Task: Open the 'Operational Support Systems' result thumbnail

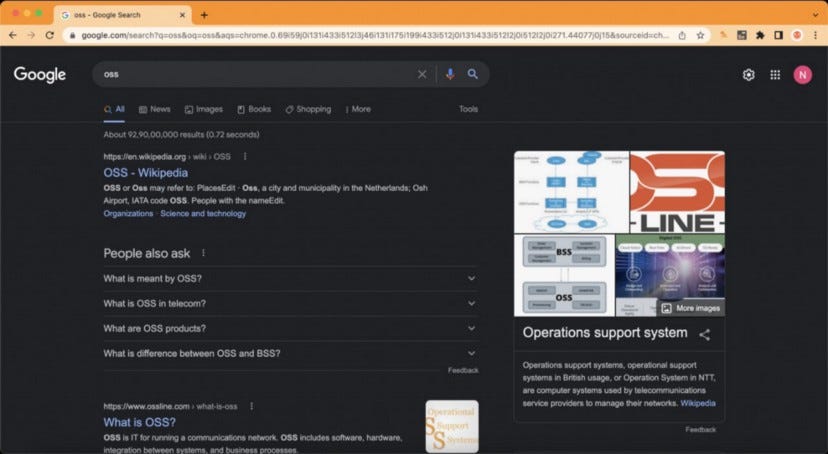Action: coord(452,426)
